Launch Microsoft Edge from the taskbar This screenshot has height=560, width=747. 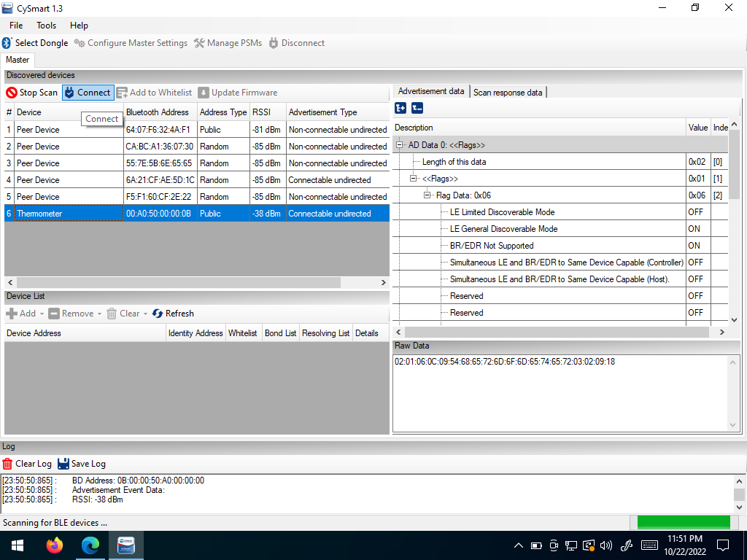90,545
